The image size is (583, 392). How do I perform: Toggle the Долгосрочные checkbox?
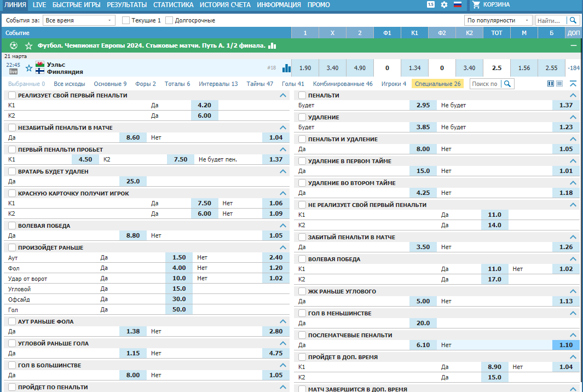[169, 20]
